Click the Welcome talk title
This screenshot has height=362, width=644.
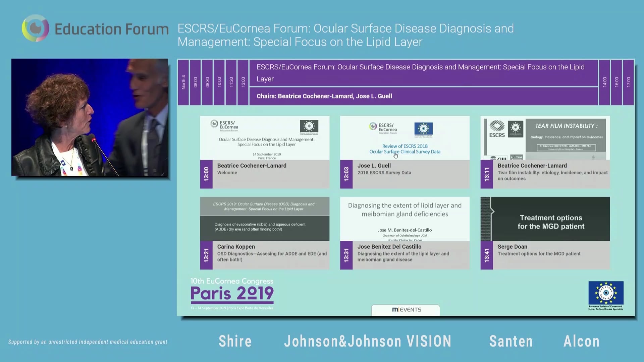click(x=227, y=173)
